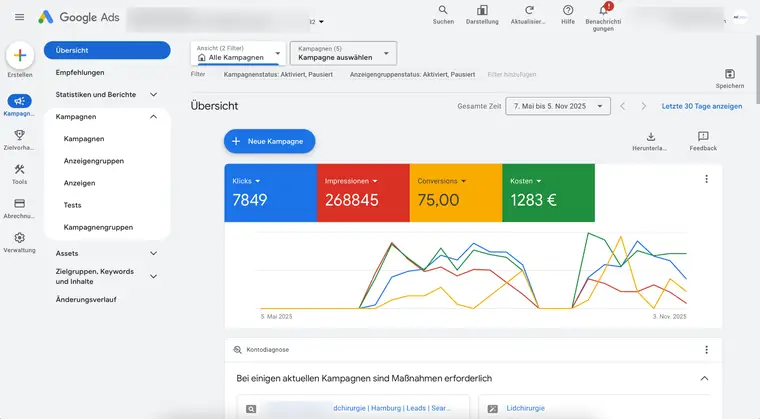Click the Erstellen plus button
This screenshot has height=419, width=760.
pyautogui.click(x=20, y=55)
